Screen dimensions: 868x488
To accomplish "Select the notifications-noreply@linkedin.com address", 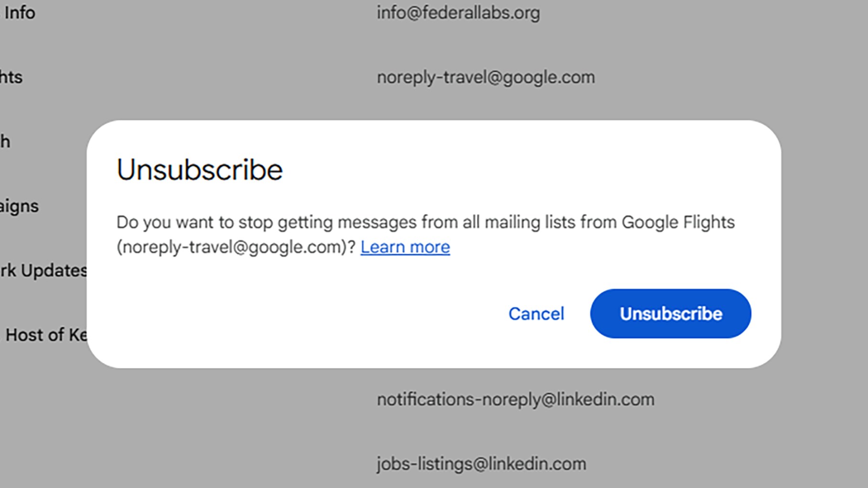I will tap(516, 399).
